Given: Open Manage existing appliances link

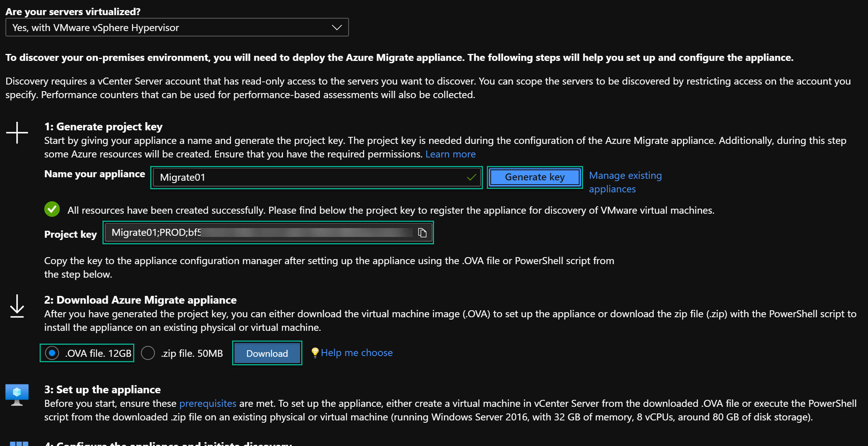Looking at the screenshot, I should tap(625, 182).
